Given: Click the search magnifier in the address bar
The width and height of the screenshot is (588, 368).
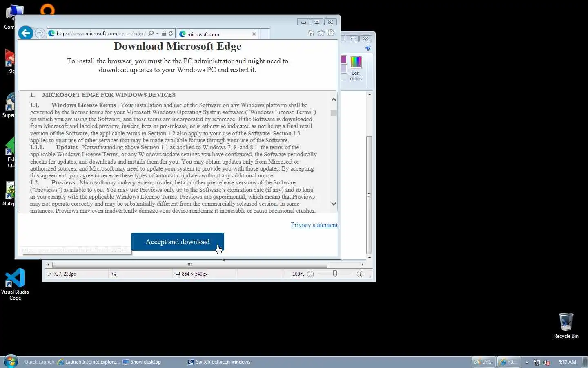Looking at the screenshot, I should click(x=151, y=34).
